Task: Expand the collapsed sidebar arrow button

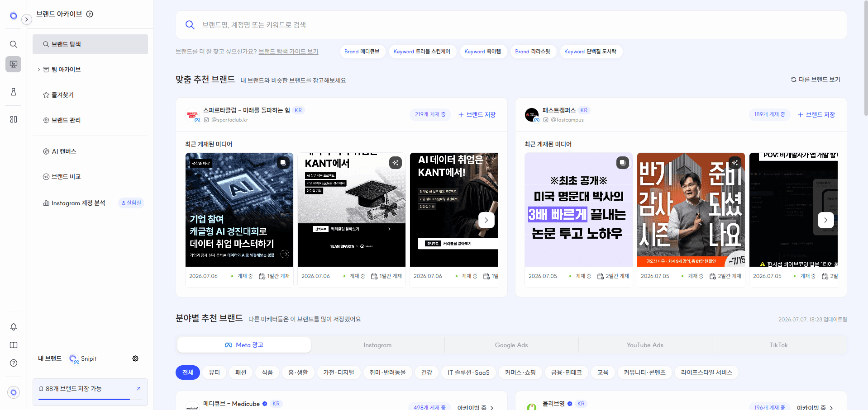Action: click(x=27, y=19)
